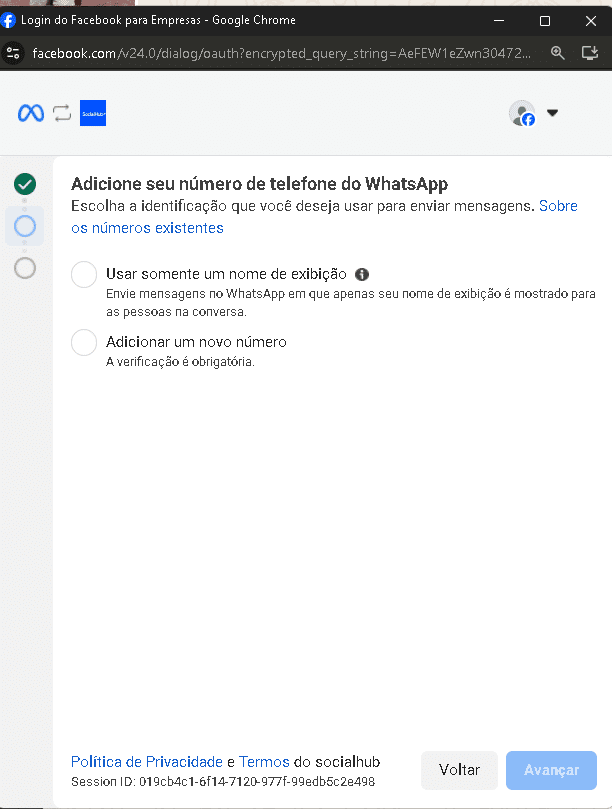
Task: Minimize the Chrome window
Action: pyautogui.click(x=499, y=21)
